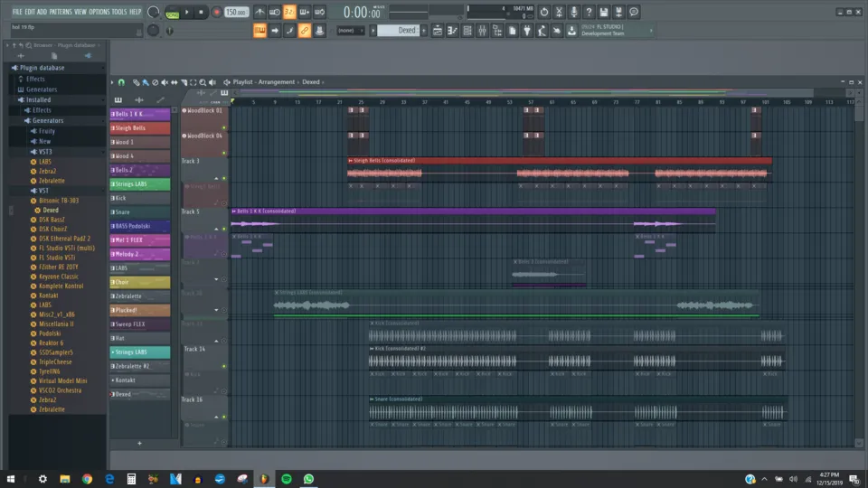Toggle the playlist magnet snap icon

tap(121, 82)
